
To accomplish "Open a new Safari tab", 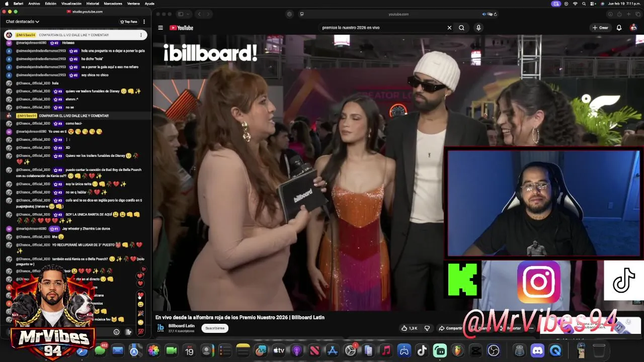I will coord(628,14).
